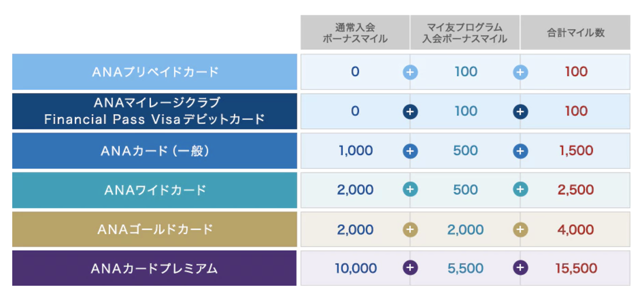
Task: Select the ANAマイレージクラブ Financial Pass Visaデビットカード label
Action: tap(155, 111)
